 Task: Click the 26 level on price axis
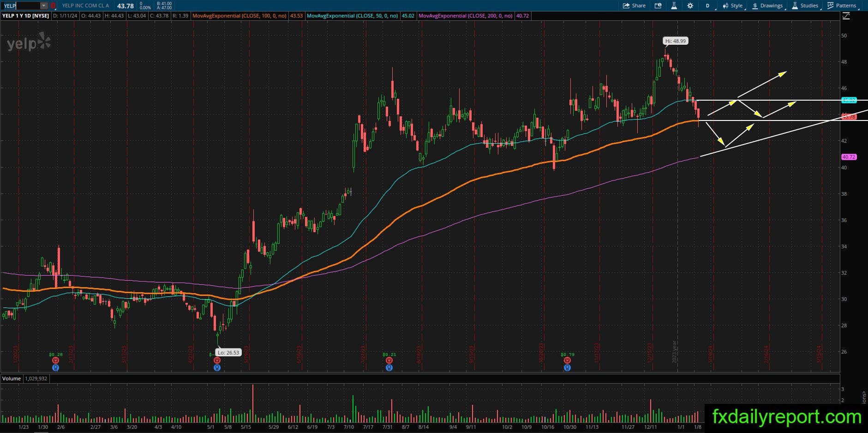(844, 352)
